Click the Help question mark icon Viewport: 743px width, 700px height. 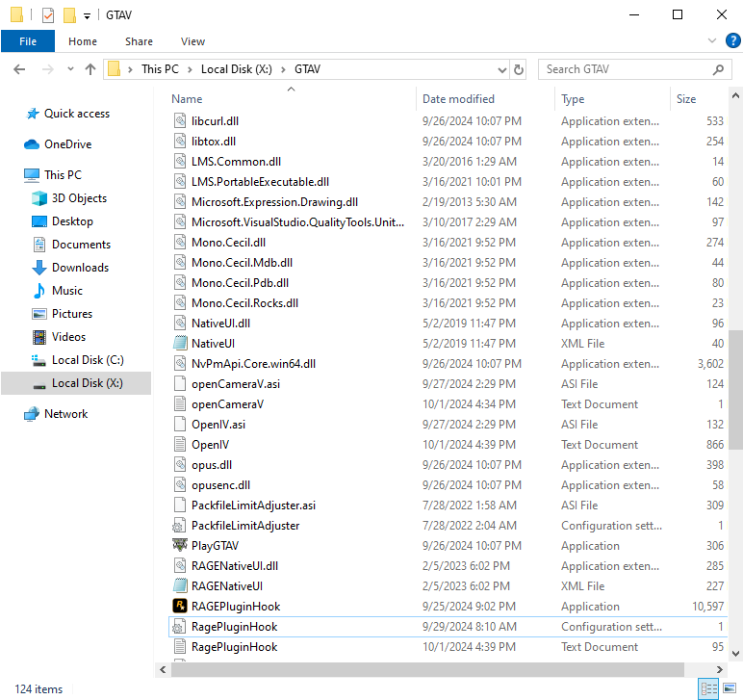click(732, 40)
